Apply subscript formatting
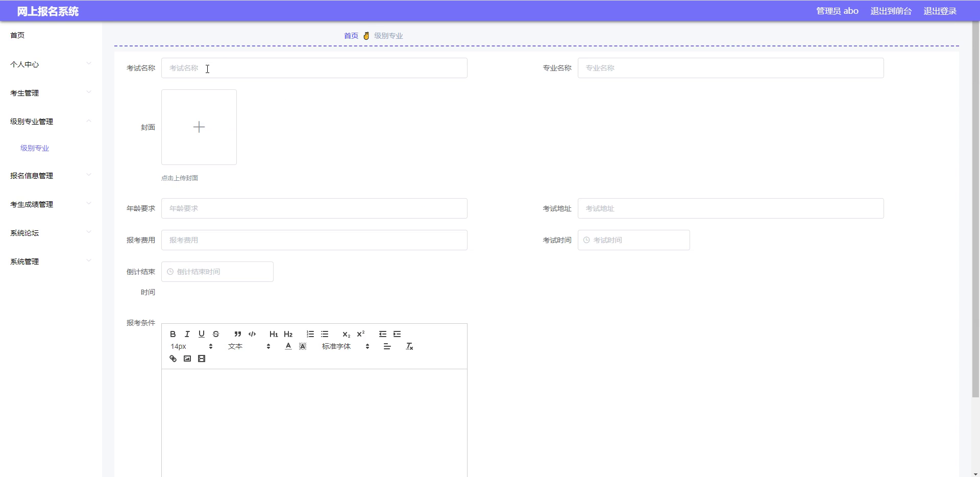The width and height of the screenshot is (980, 477). 346,334
